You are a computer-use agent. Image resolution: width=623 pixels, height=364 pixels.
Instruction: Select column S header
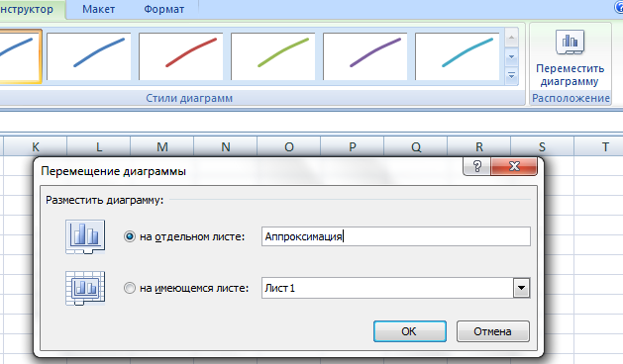(x=543, y=146)
